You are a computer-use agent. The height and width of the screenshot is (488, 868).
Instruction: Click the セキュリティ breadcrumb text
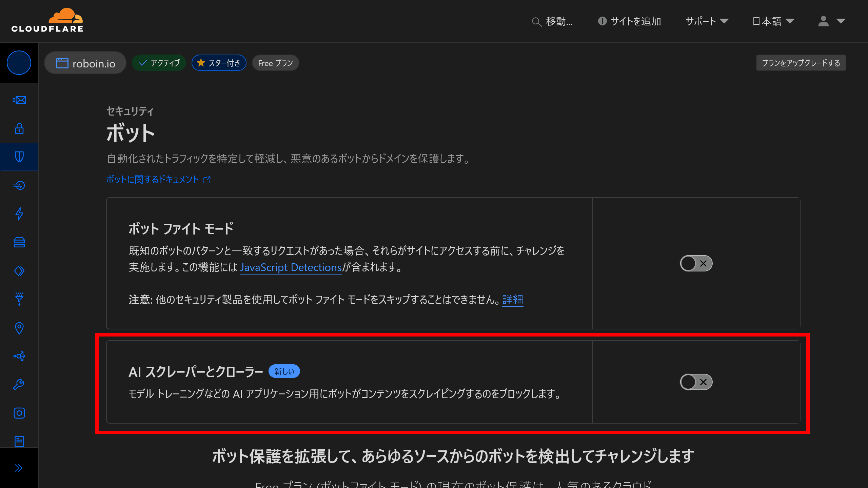[130, 111]
